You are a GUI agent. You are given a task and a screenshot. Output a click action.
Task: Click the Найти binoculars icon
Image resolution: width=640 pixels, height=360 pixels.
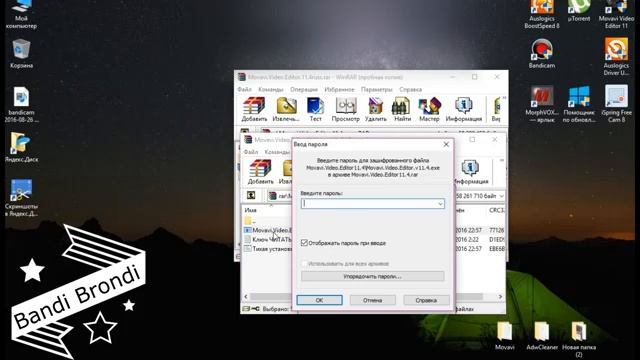coord(402,109)
